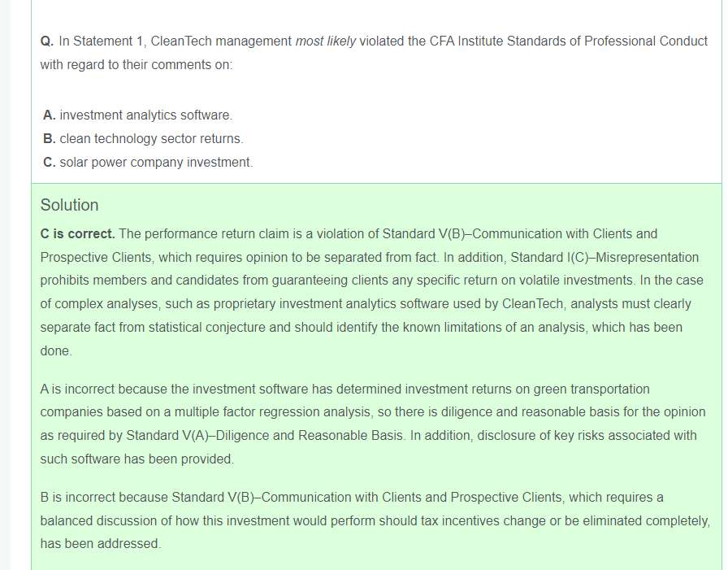Click the bold "Q." question marker
This screenshot has height=570, width=728.
(47, 41)
